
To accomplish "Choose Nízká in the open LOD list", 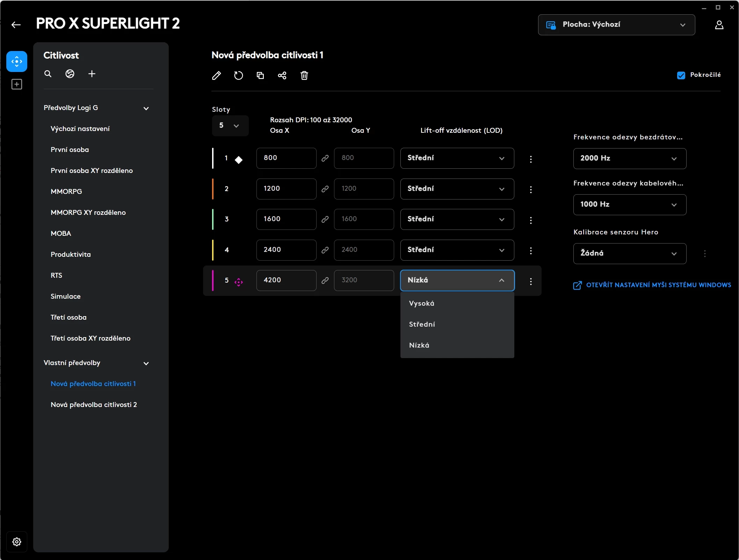I will pos(457,346).
